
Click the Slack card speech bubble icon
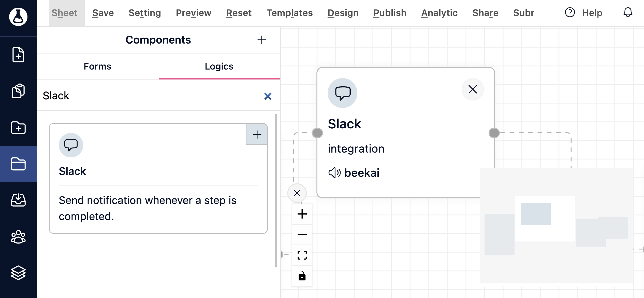coord(71,145)
